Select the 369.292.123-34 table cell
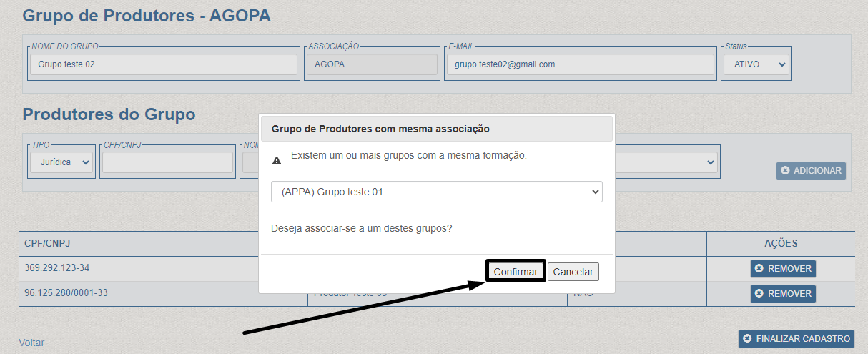 [57, 268]
